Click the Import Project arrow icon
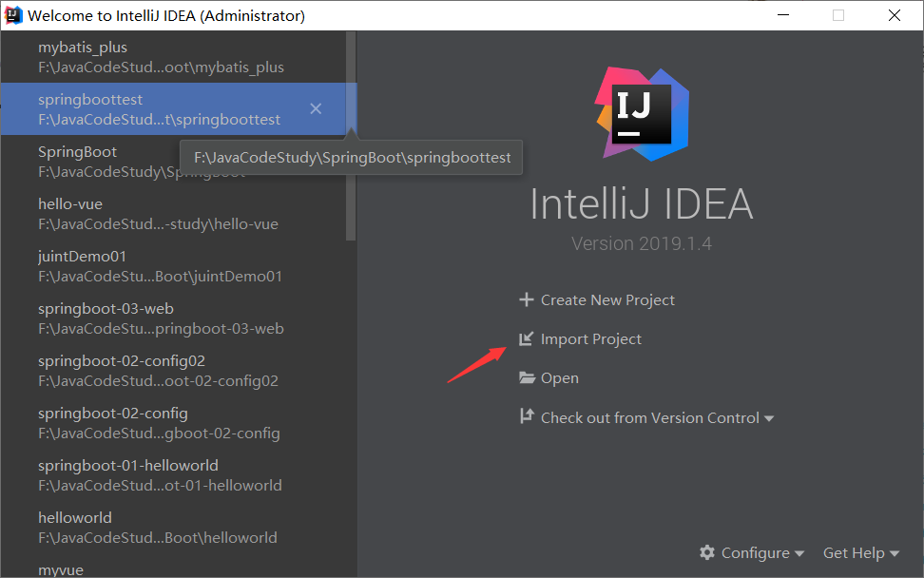Screen dimensions: 924x578 527,339
